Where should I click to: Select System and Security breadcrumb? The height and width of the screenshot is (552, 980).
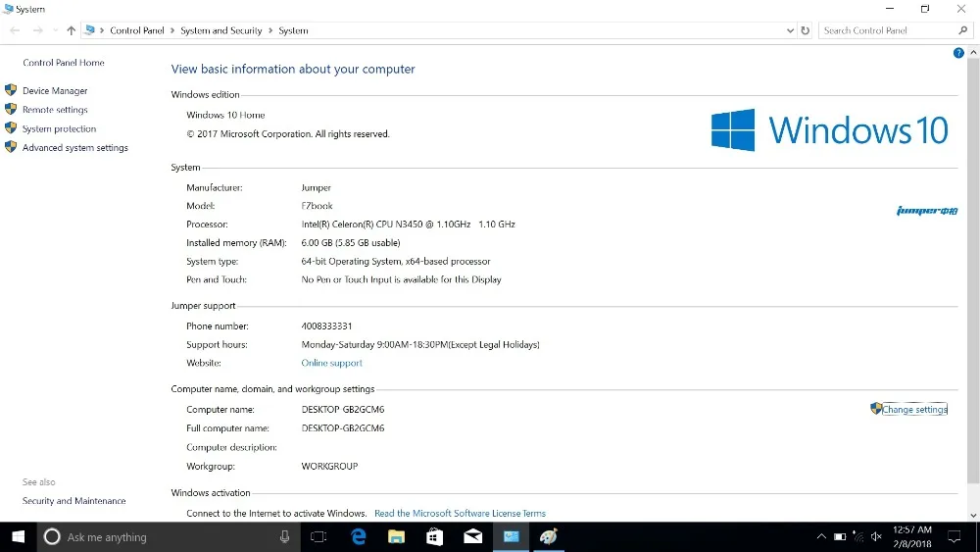coord(221,30)
